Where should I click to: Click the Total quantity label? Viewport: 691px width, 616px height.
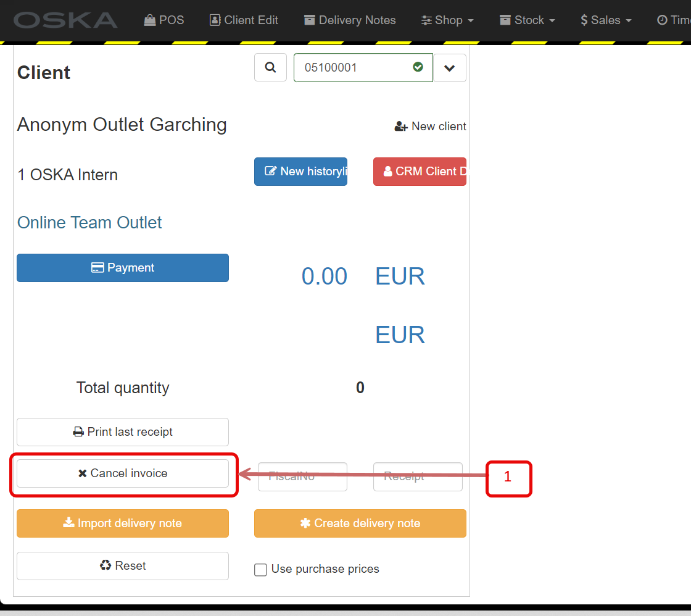[x=123, y=388]
